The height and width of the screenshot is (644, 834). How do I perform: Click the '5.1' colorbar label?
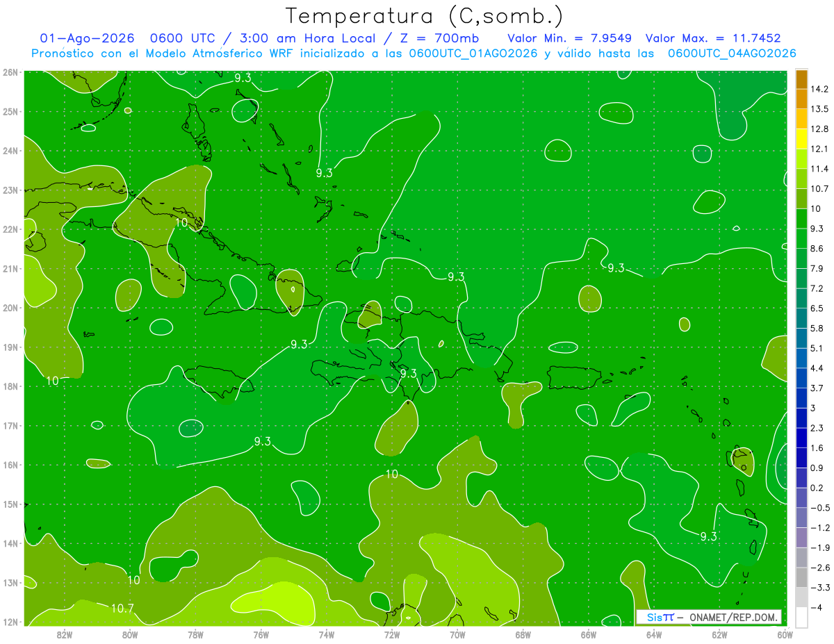coord(817,348)
